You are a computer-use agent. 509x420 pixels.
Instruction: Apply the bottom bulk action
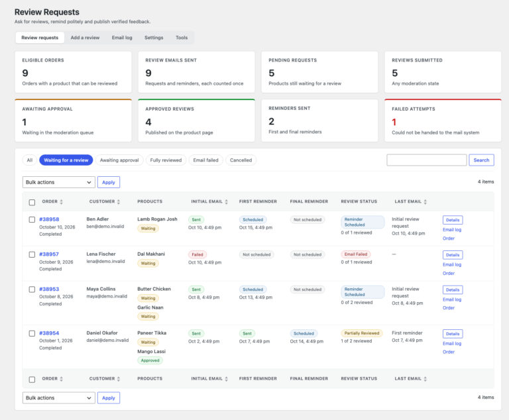[x=109, y=398]
